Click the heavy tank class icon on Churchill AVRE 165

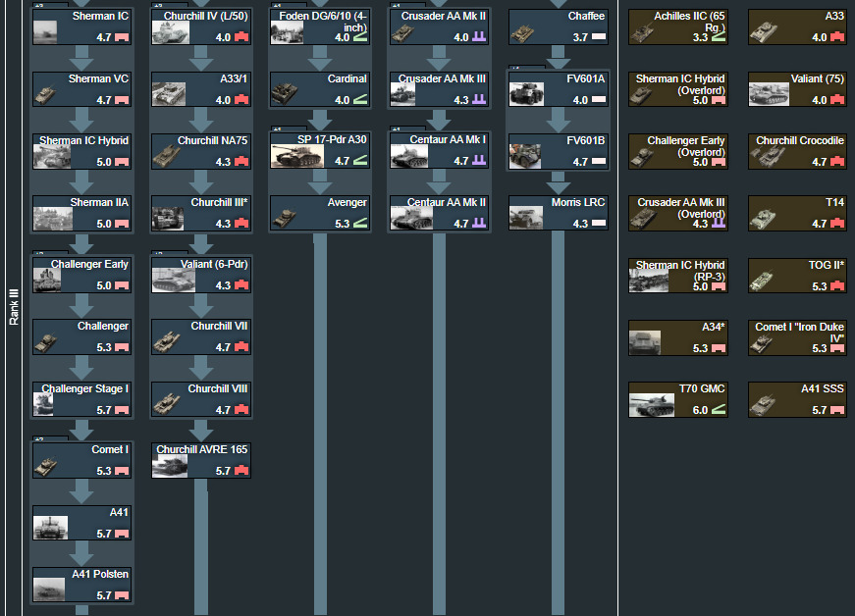click(x=240, y=471)
